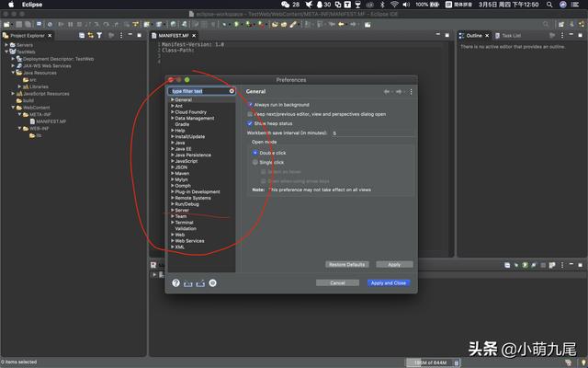
Task: Toggle Link with Editor in Project Explorer
Action: pyautogui.click(x=91, y=35)
